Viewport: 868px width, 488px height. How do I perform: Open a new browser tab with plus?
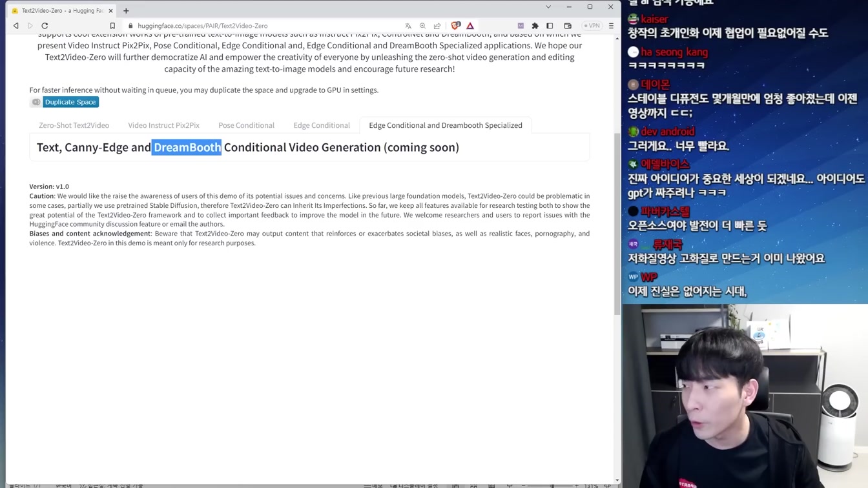coord(126,11)
